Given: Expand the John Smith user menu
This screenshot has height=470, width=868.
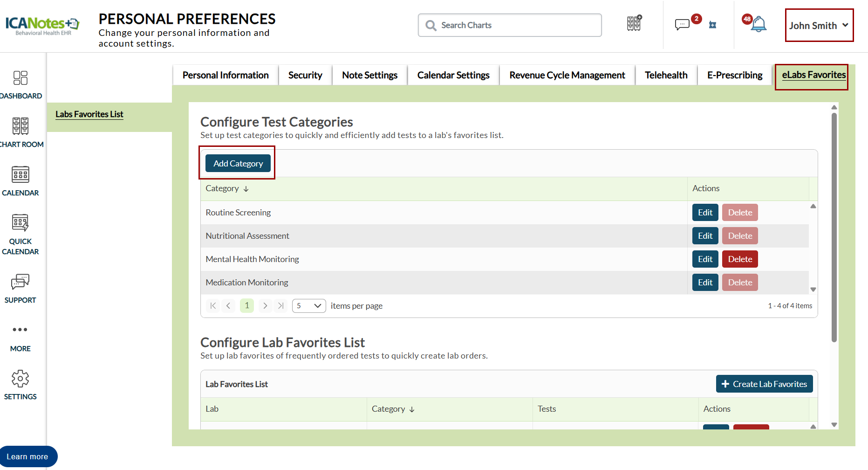Looking at the screenshot, I should (x=819, y=26).
